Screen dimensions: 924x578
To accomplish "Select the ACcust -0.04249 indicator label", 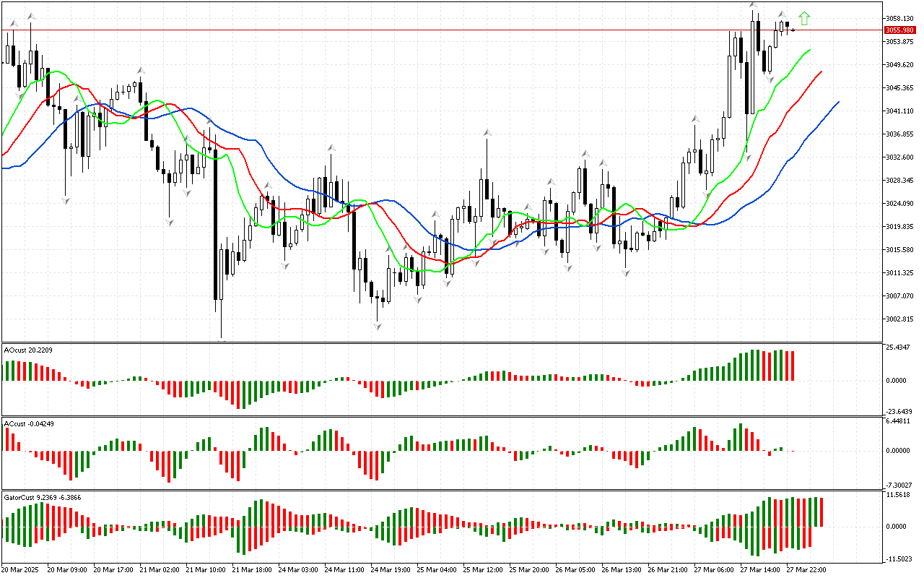I will [29, 423].
